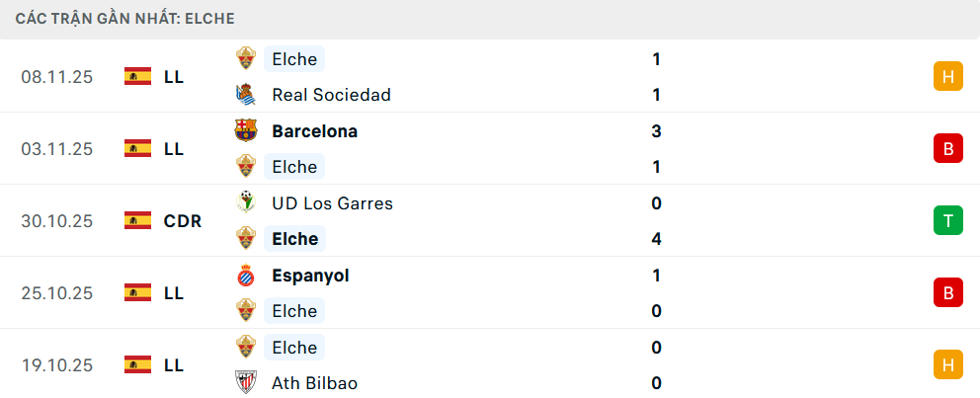This screenshot has width=980, height=398.
Task: Click the red B badge for Barcelona match
Action: [x=947, y=148]
